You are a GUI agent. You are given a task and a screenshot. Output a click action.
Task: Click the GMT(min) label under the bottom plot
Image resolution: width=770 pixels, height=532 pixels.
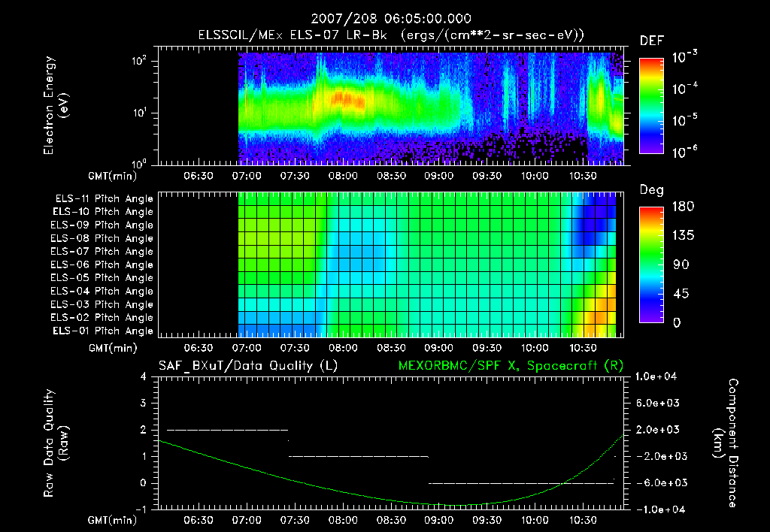(113, 520)
